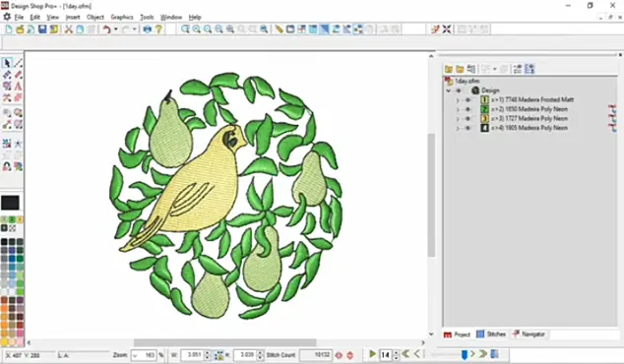The image size is (624, 364).
Task: Open the Insert menu
Action: click(73, 17)
